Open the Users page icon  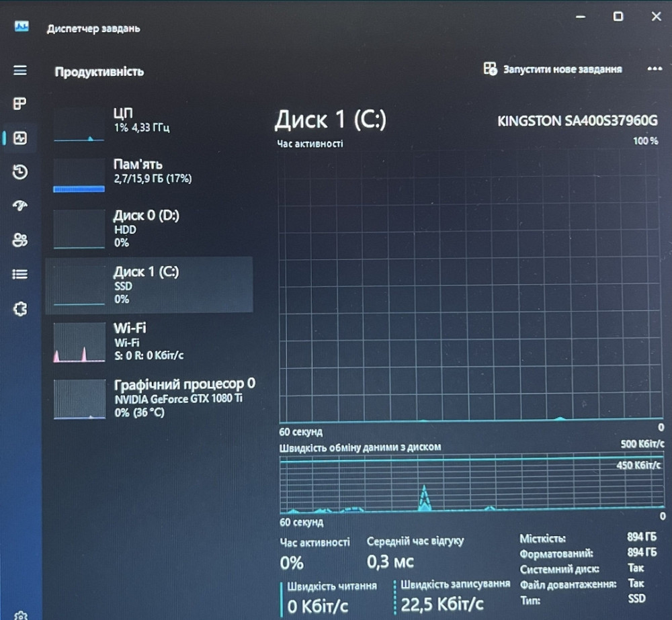[x=20, y=240]
